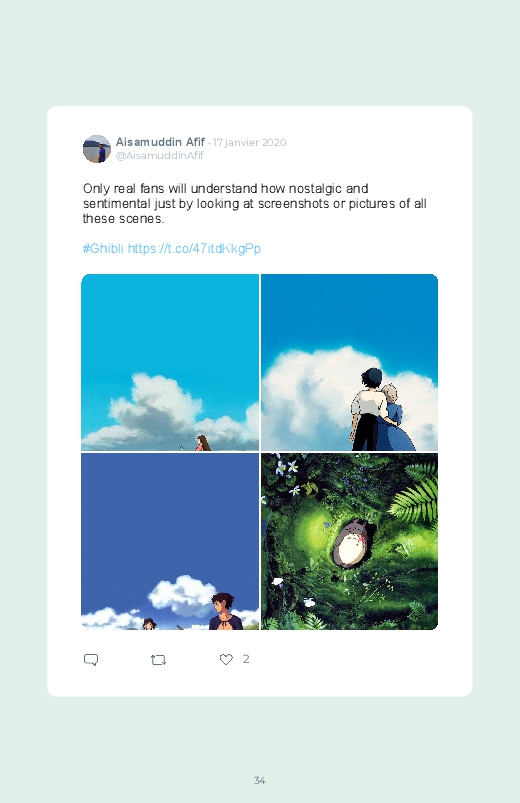Screen dimensions: 520x803
Task: Retweet this Ghibli post
Action: point(158,660)
